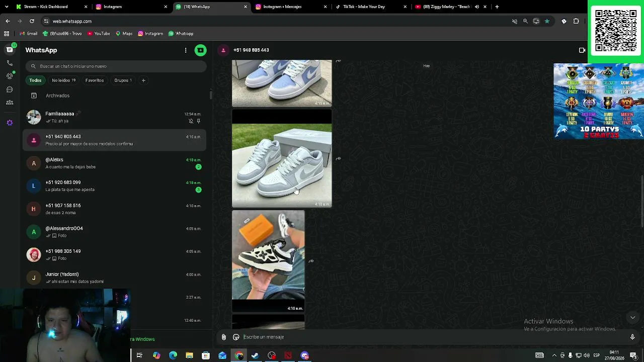Bookmark star icon in the address bar
The width and height of the screenshot is (644, 362).
[547, 21]
